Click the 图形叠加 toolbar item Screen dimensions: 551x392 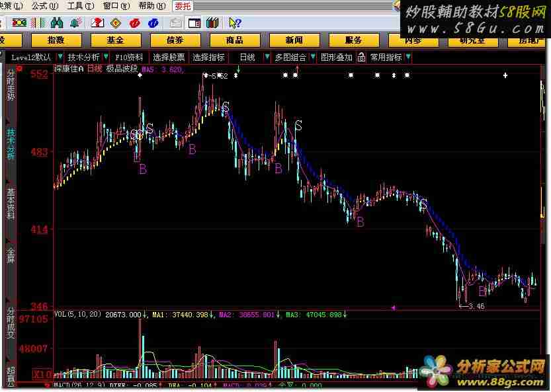click(336, 58)
